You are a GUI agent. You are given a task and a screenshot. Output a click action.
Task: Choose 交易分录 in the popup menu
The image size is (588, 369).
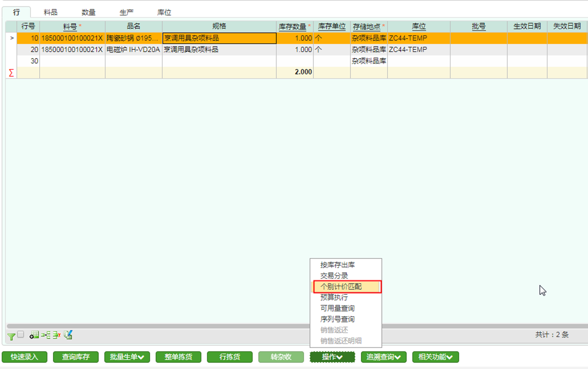pyautogui.click(x=334, y=276)
